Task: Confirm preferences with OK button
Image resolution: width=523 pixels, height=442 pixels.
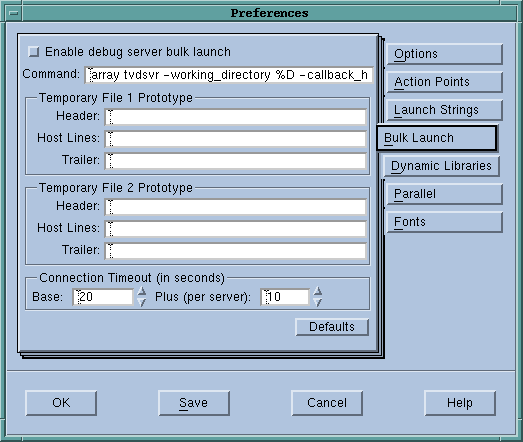Action: 61,403
